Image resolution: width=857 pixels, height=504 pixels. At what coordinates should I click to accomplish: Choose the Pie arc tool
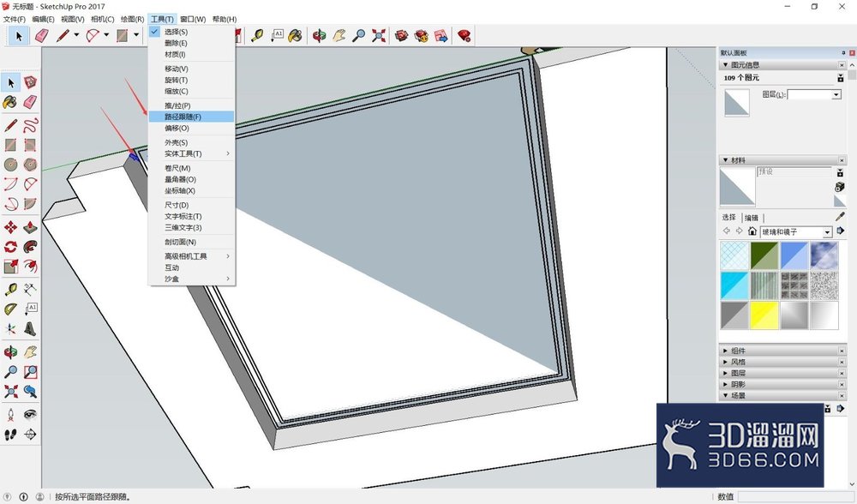(x=30, y=204)
